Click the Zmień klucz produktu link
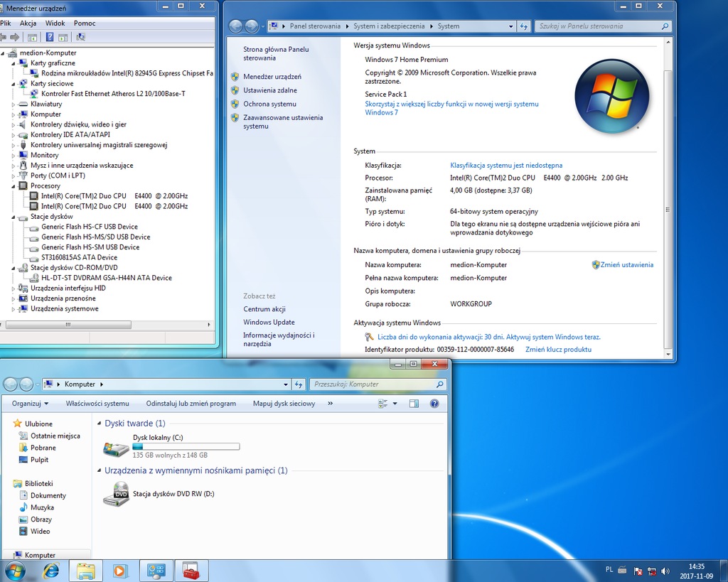This screenshot has width=728, height=582. pyautogui.click(x=558, y=350)
